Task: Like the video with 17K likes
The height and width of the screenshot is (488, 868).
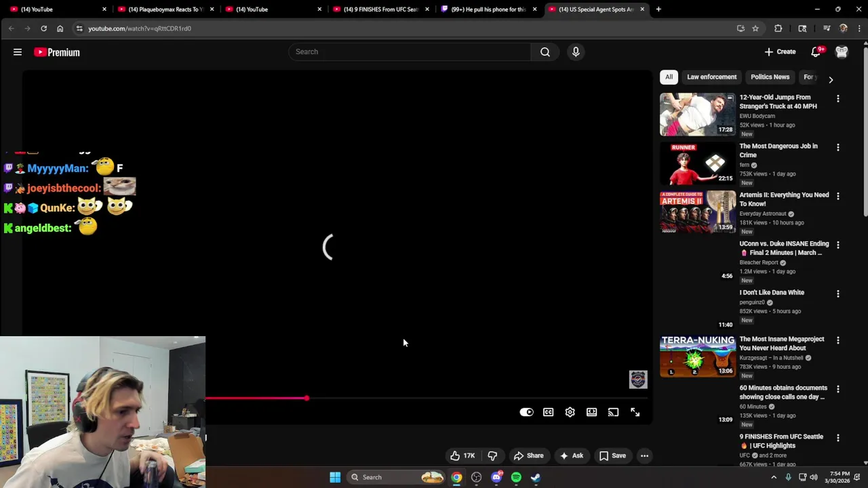Action: tap(463, 455)
